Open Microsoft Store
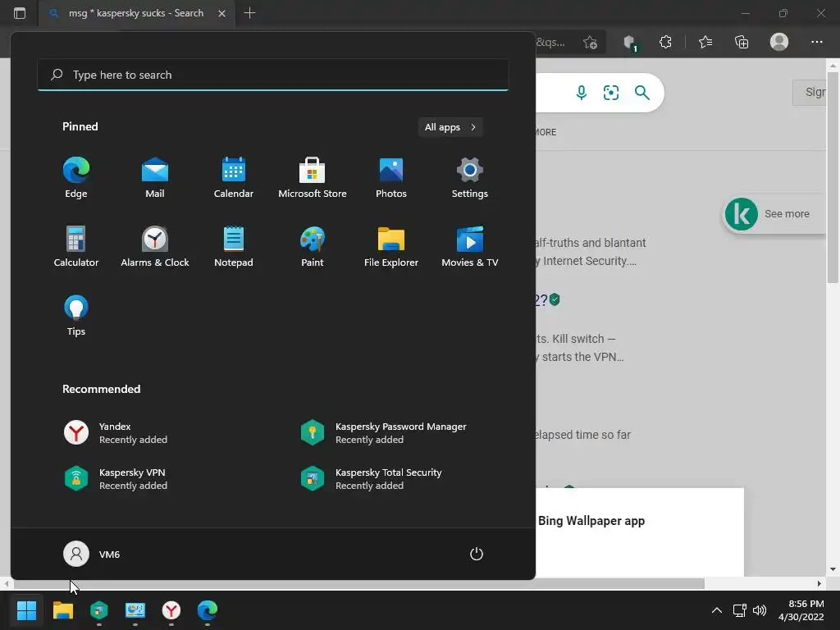 point(313,178)
